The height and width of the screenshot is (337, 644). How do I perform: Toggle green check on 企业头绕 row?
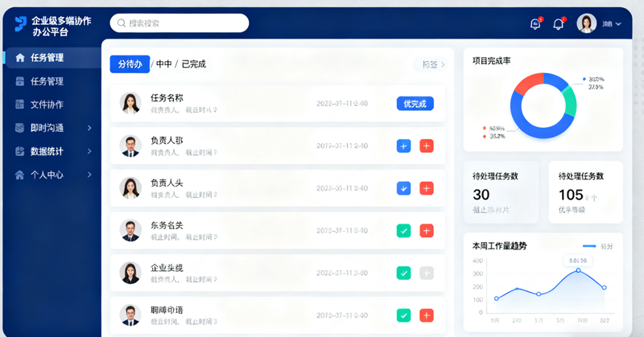[x=404, y=273]
